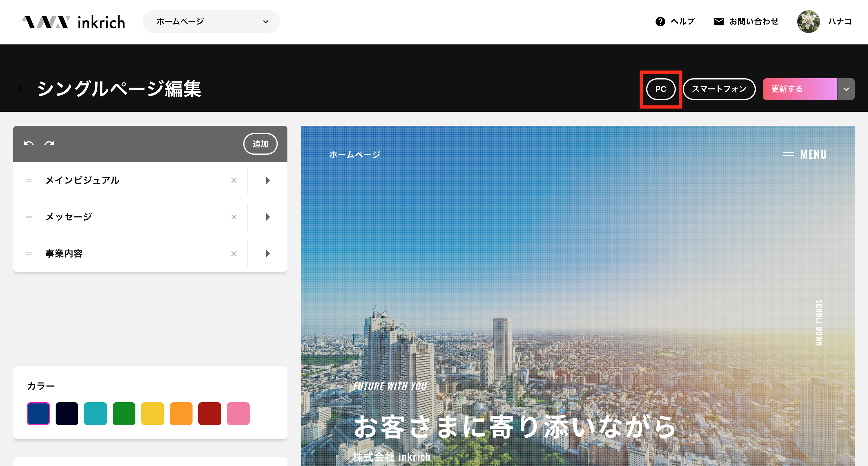Viewport: 868px width, 466px height.
Task: Open the ホームページ site dropdown
Action: [x=211, y=21]
